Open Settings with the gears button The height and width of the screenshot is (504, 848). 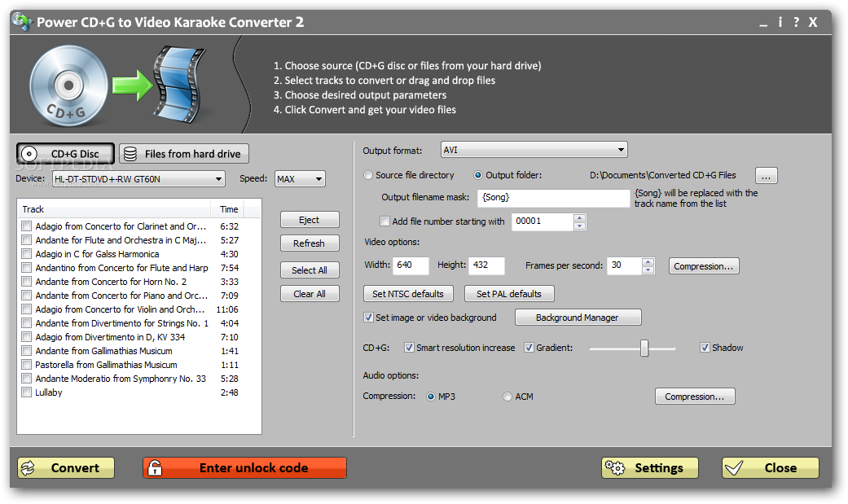(x=649, y=468)
